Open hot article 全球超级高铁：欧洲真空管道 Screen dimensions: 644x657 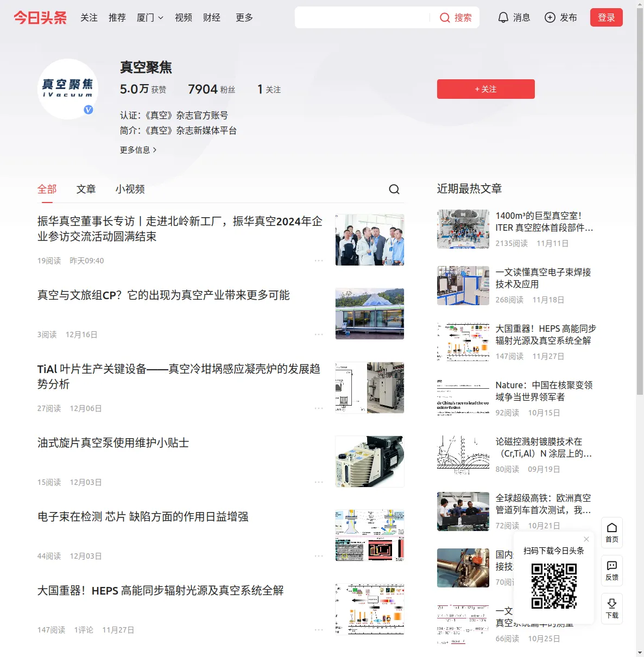[544, 504]
